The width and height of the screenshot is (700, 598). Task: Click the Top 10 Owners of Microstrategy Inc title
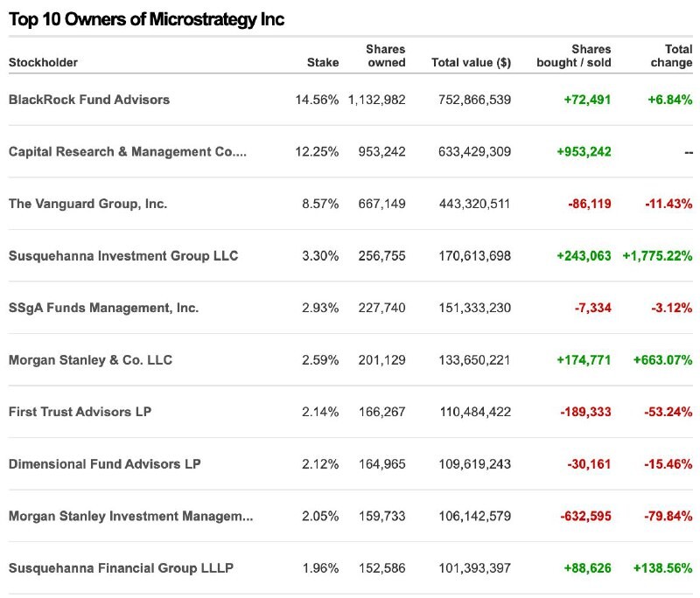[146, 19]
